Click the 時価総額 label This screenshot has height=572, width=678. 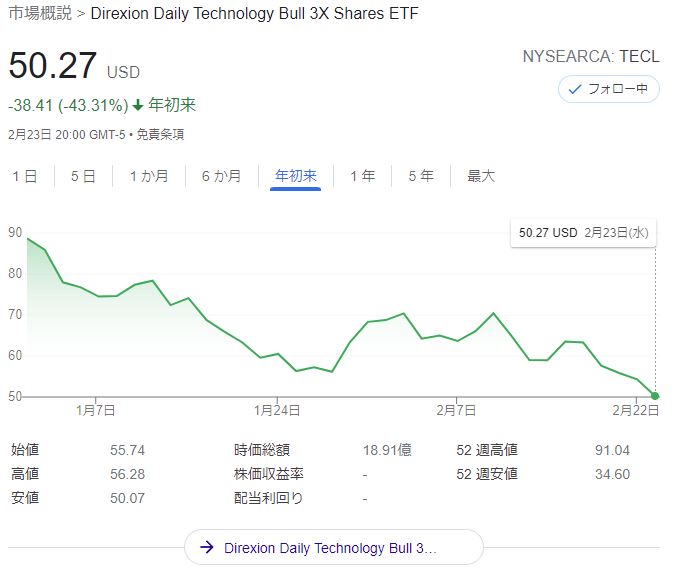[x=262, y=450]
